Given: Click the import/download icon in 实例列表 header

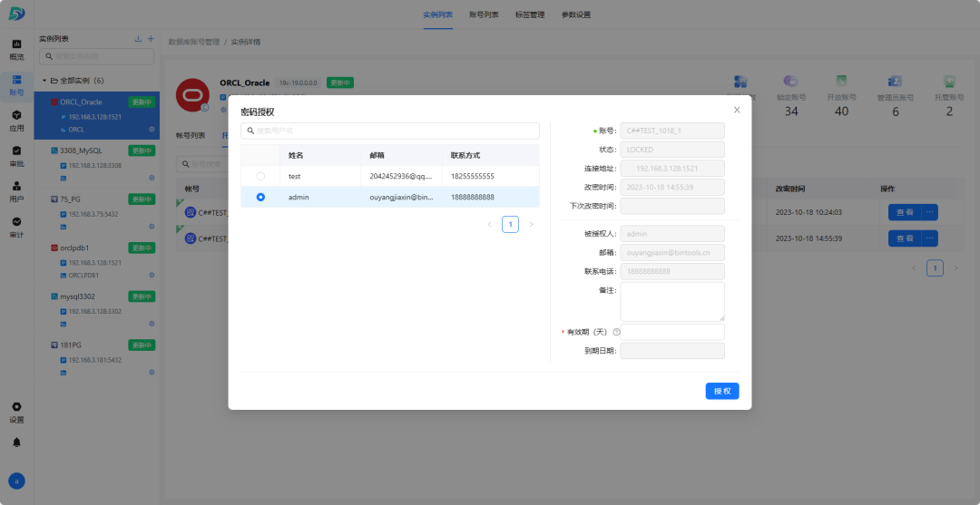Looking at the screenshot, I should tap(138, 39).
